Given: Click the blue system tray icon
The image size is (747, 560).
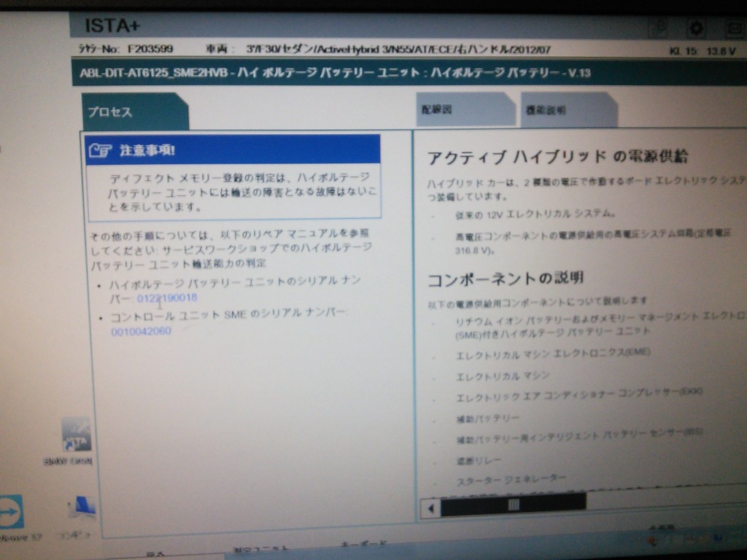Looking at the screenshot, I should coord(719,539).
